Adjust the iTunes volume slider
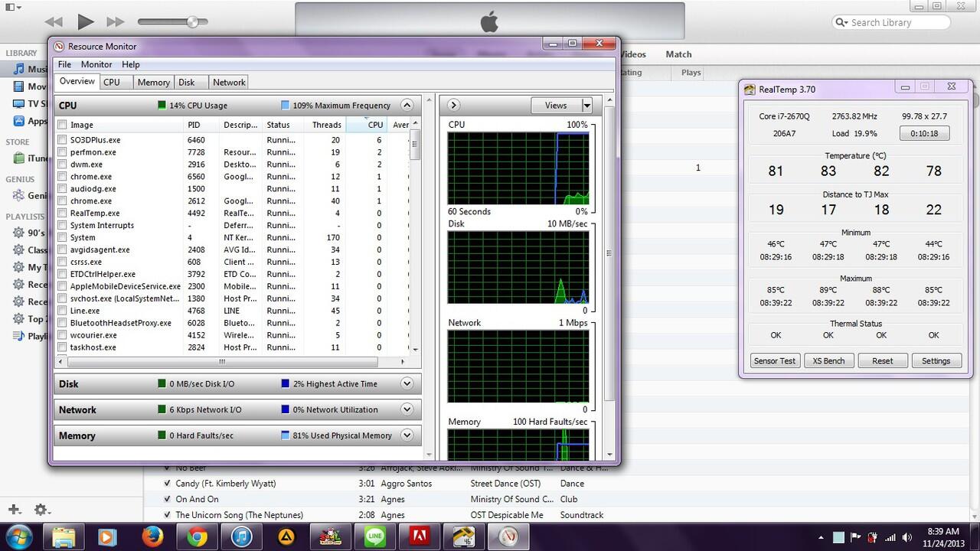Viewport: 980px width, 551px height. click(x=192, y=22)
